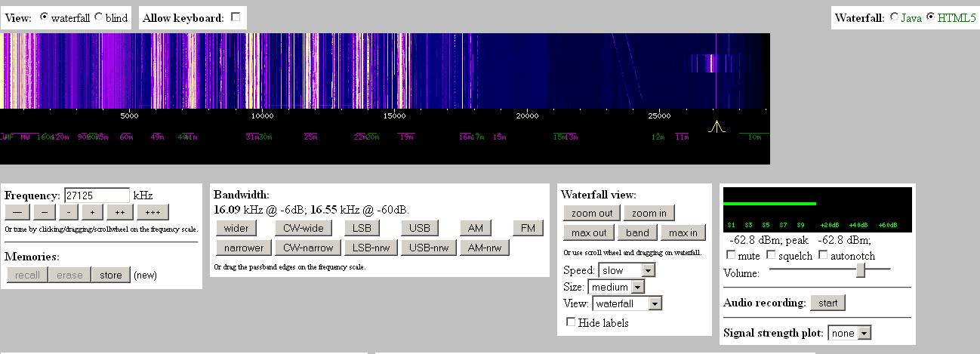980x354 pixels.
Task: Tick the Hide labels checkbox
Action: pos(571,322)
